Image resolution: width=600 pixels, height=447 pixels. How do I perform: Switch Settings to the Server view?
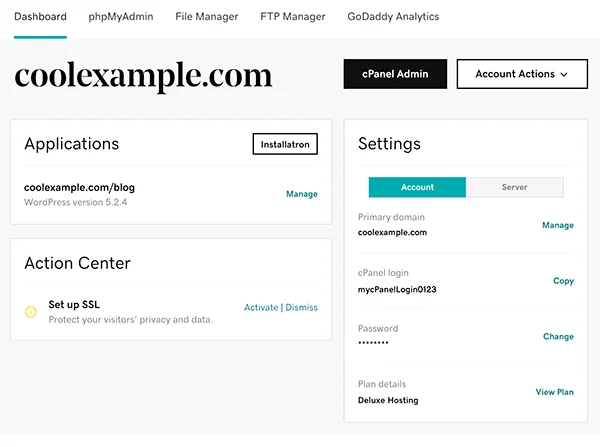(514, 187)
